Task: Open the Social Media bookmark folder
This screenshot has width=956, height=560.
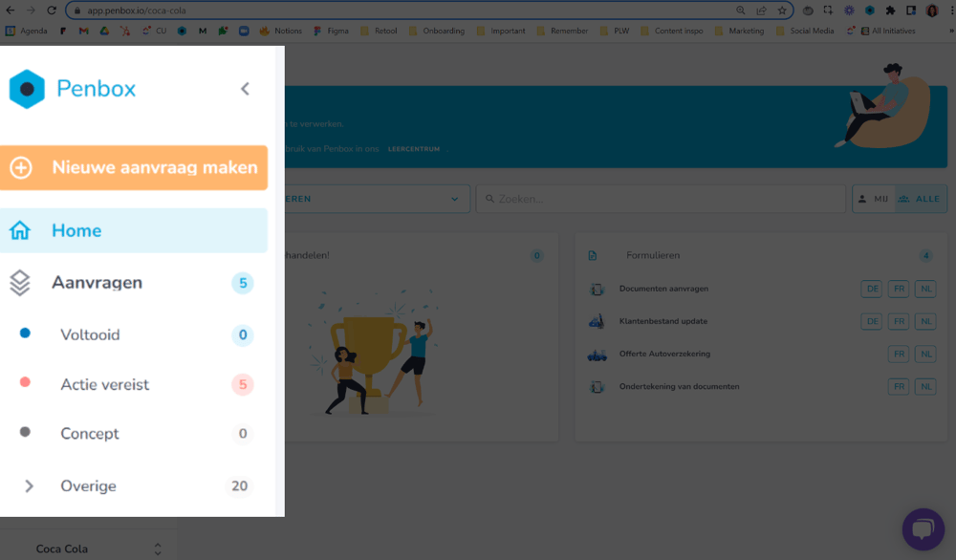Action: click(x=805, y=32)
